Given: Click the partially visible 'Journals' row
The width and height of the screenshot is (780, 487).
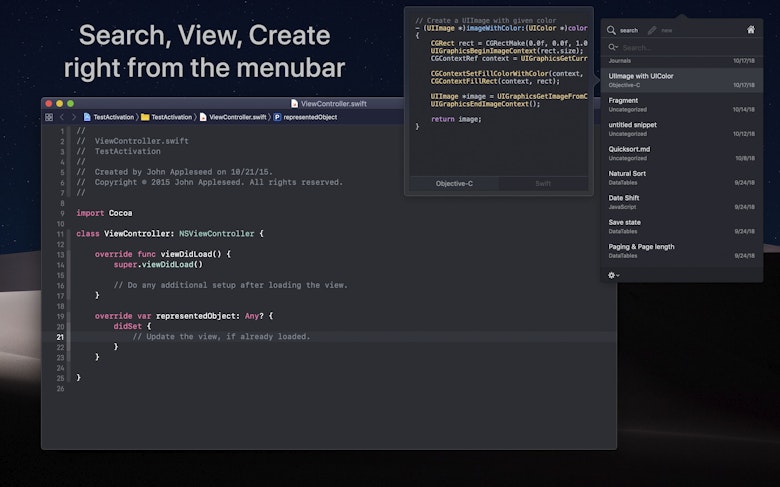Looking at the screenshot, I should [682, 61].
